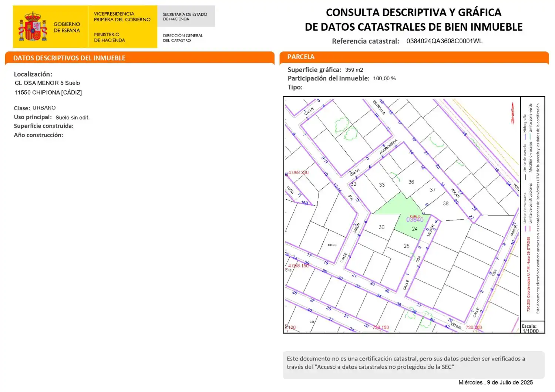
Task: Click 'MINISTERIO DE HACIENDA' in the yellow banner
Action: (110, 37)
